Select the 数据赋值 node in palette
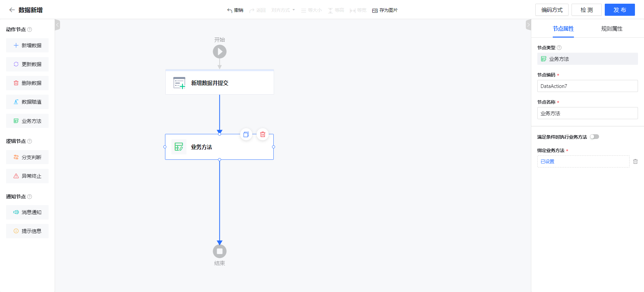This screenshot has height=292, width=644. tap(27, 102)
